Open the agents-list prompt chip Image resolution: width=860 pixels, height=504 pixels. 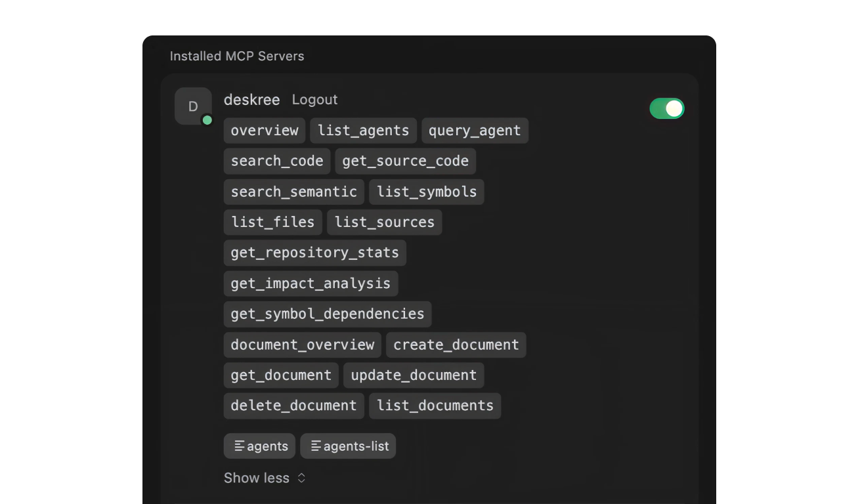coord(348,446)
